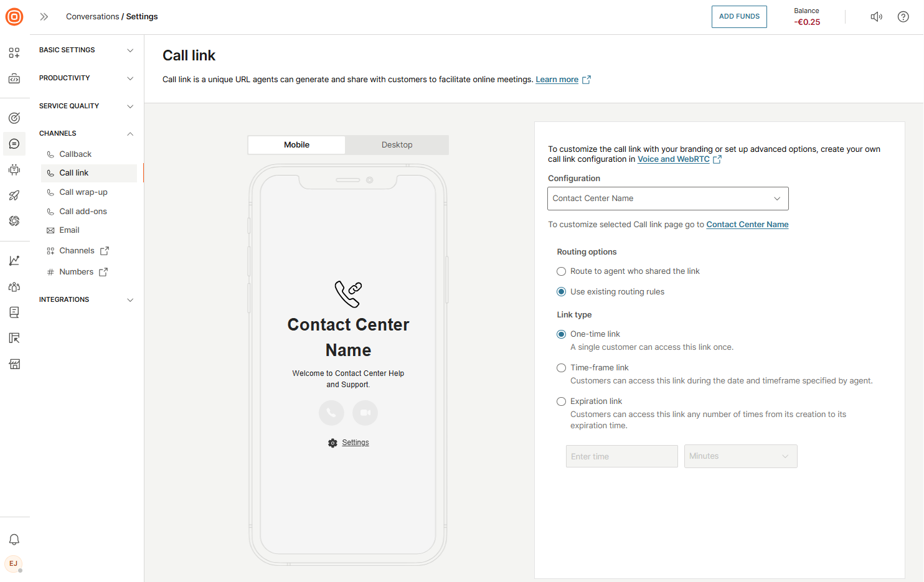924x582 pixels.
Task: Switch to the Desktop preview tab
Action: pyautogui.click(x=397, y=145)
